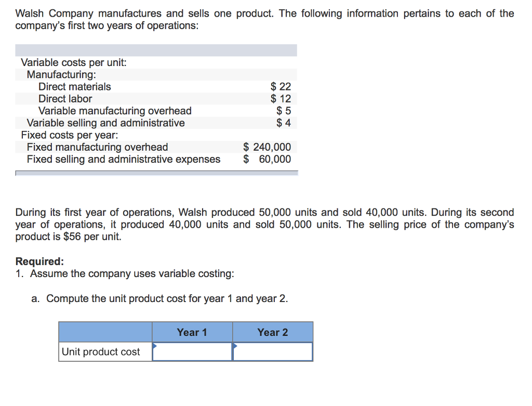
Task: Select the Variable manufacturing overhead label
Action: click(x=115, y=111)
